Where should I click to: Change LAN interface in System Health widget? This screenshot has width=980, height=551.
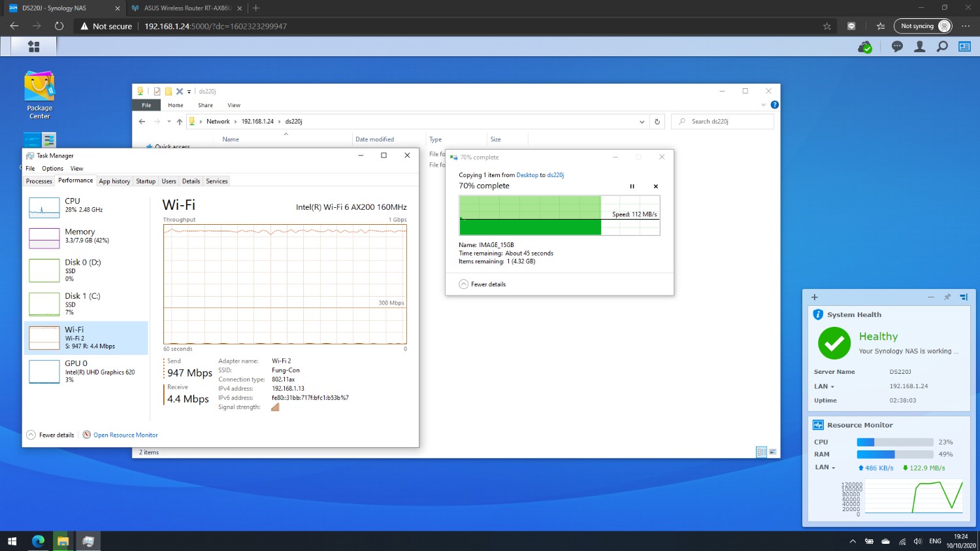(824, 386)
